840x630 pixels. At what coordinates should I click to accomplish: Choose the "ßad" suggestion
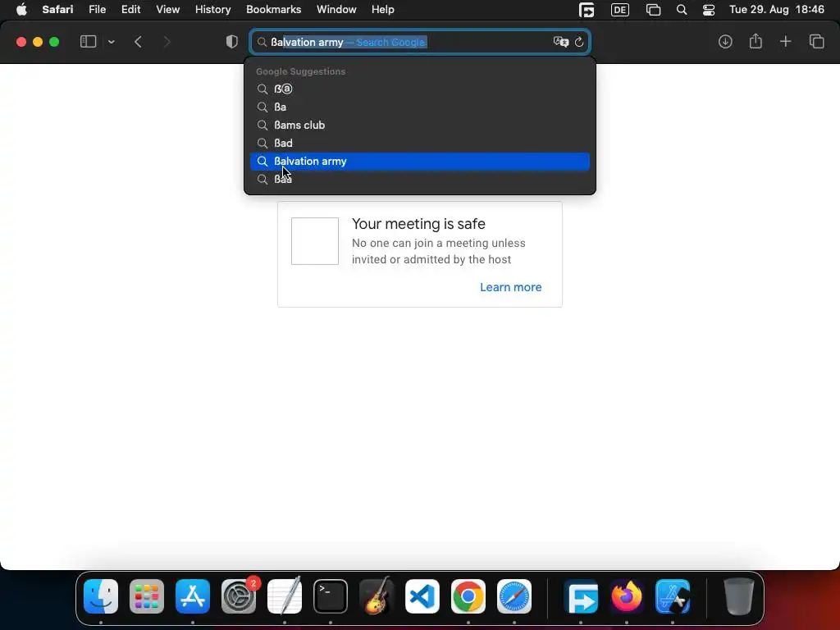(420, 143)
